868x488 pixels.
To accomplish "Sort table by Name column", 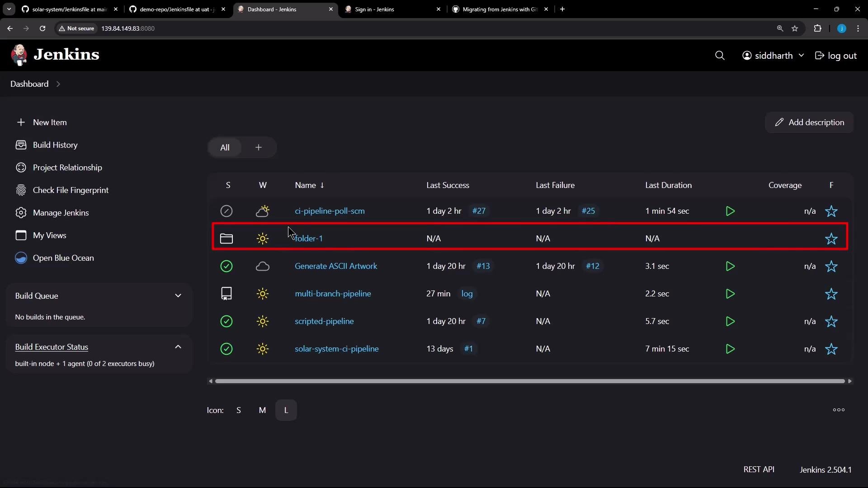I will 309,185.
